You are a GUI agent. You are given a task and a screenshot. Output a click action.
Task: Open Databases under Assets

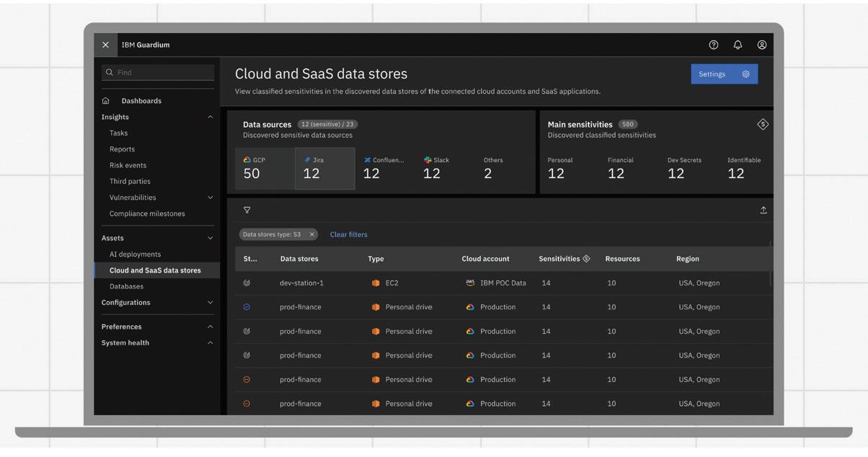tap(126, 287)
